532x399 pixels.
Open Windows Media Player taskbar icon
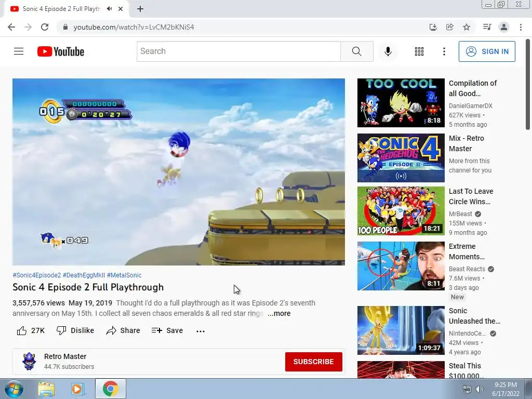(x=77, y=389)
